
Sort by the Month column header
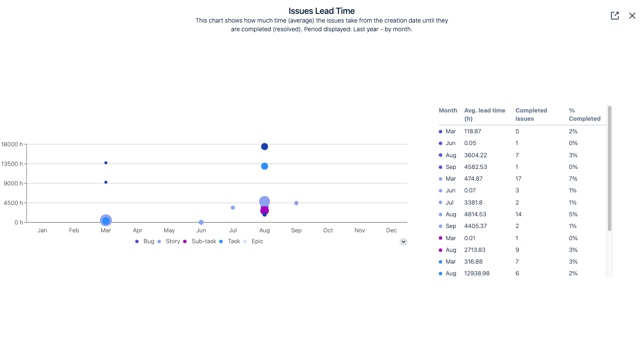click(x=448, y=110)
